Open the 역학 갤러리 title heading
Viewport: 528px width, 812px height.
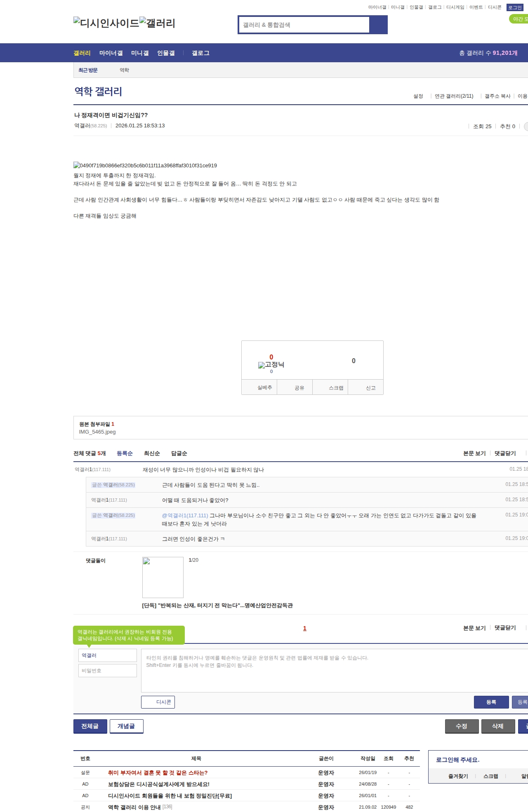98,92
